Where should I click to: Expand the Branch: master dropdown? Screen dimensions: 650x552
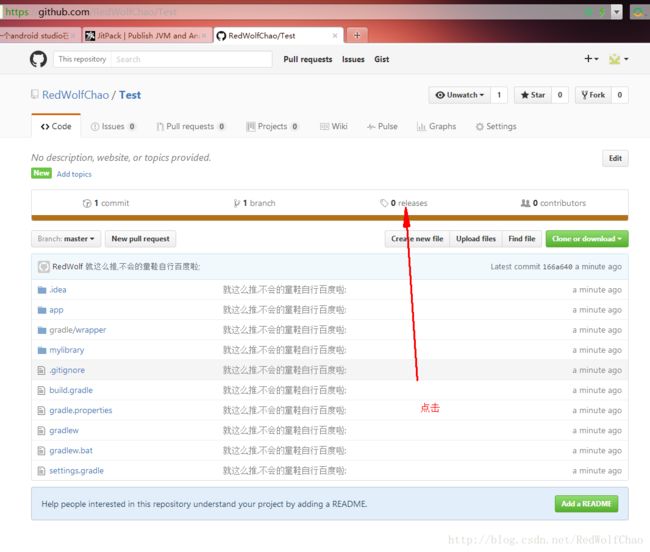66,239
